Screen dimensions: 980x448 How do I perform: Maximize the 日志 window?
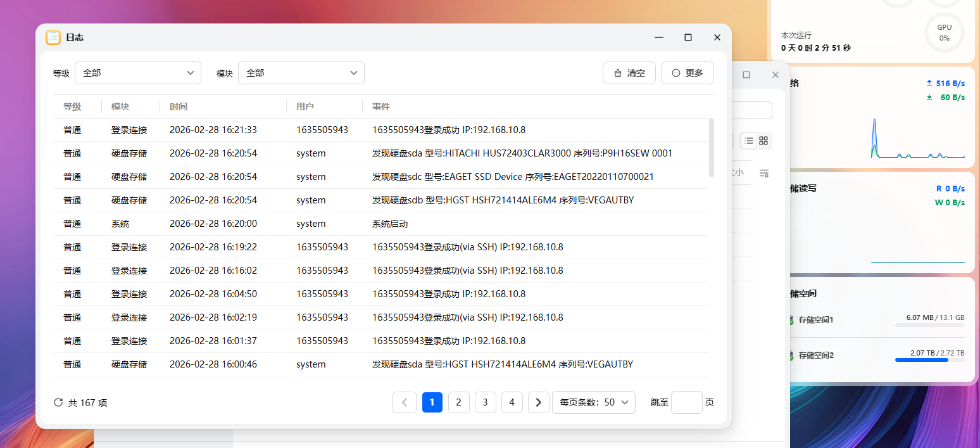[x=688, y=37]
